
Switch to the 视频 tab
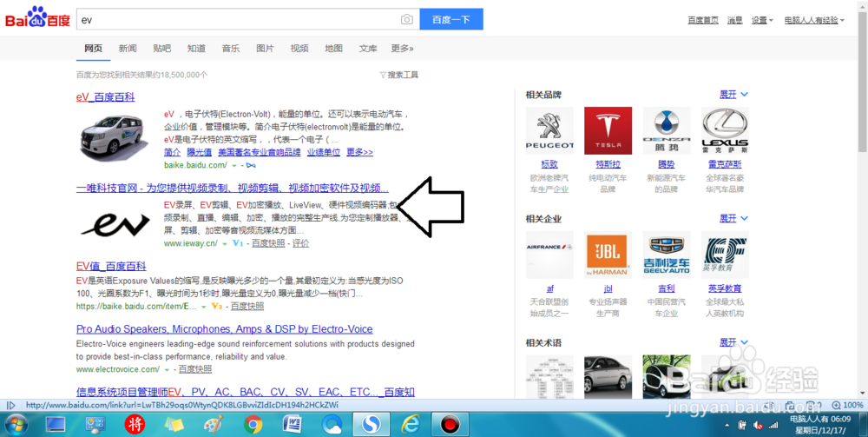pos(299,48)
